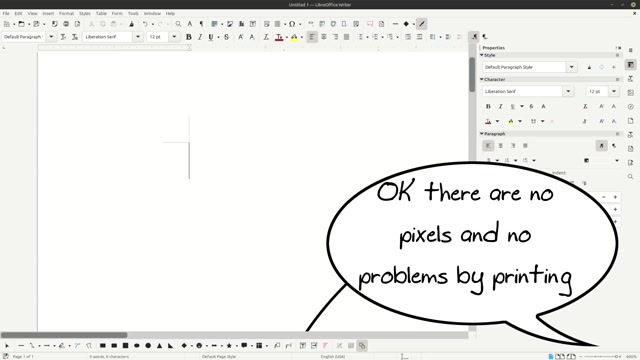Insert a special character with the Omega icon
Image resolution: width=640 pixels, height=360 pixels.
click(x=292, y=24)
